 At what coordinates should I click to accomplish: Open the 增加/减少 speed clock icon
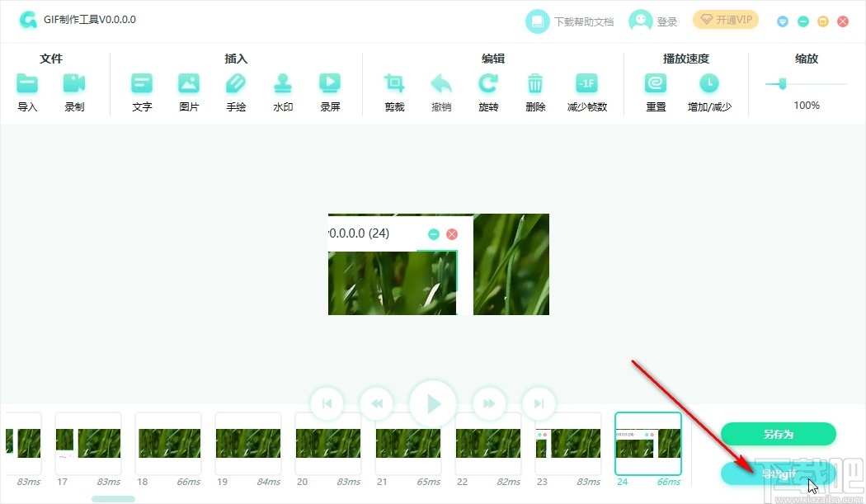point(709,83)
